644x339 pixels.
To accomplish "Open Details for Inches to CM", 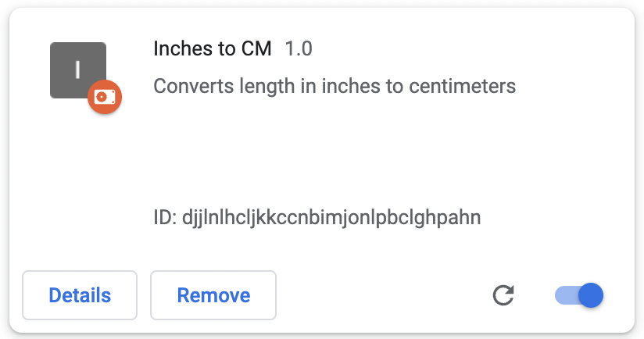I will (80, 295).
